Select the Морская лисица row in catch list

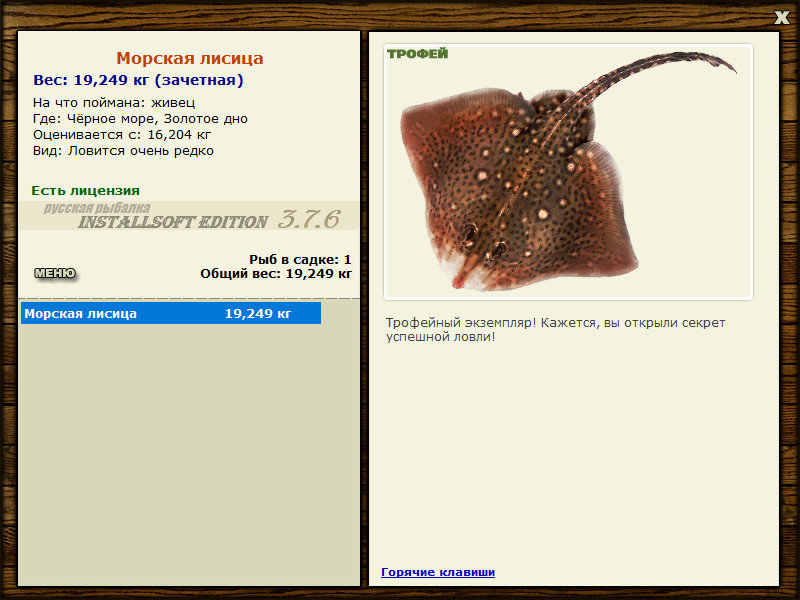pos(171,313)
